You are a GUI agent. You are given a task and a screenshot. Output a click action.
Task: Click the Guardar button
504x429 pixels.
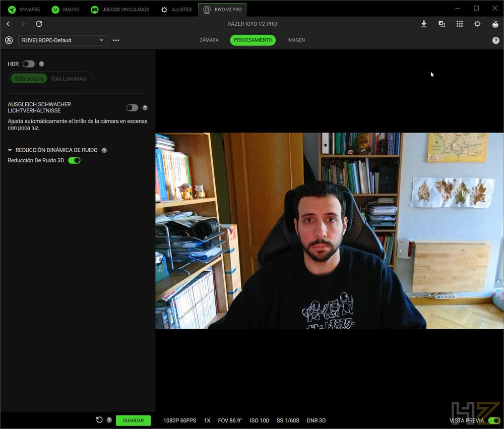133,420
